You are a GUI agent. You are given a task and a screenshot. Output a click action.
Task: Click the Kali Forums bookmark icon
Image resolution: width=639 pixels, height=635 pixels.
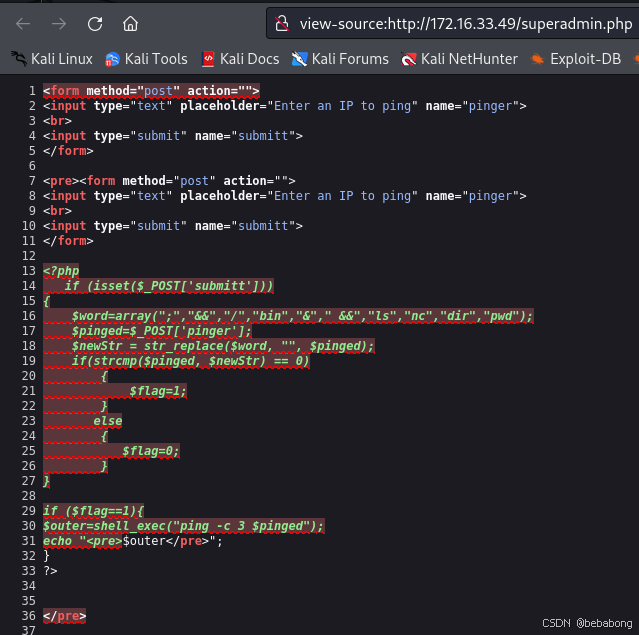point(299,59)
